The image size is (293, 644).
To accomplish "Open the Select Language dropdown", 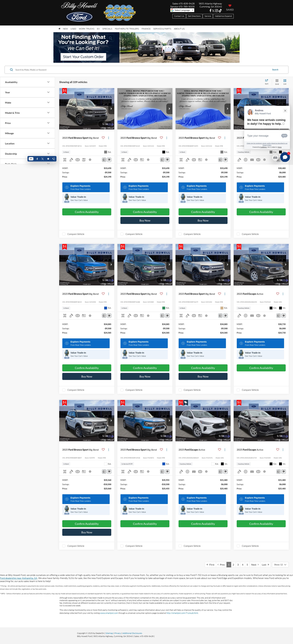I will coord(182,10).
